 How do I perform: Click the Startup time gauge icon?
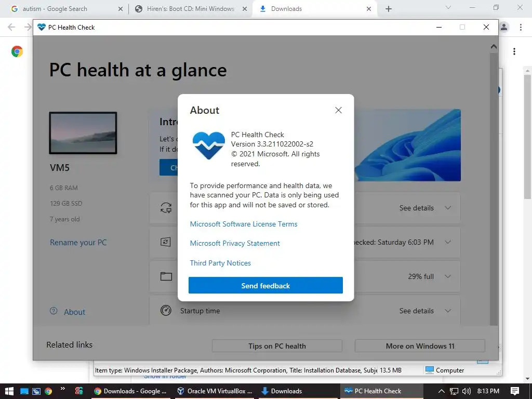(x=166, y=311)
